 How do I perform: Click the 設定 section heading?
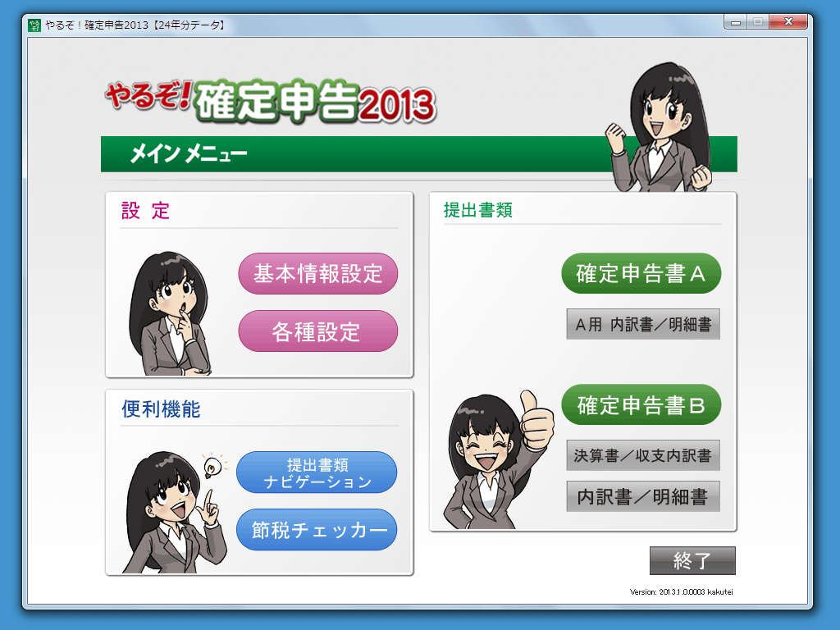point(145,211)
